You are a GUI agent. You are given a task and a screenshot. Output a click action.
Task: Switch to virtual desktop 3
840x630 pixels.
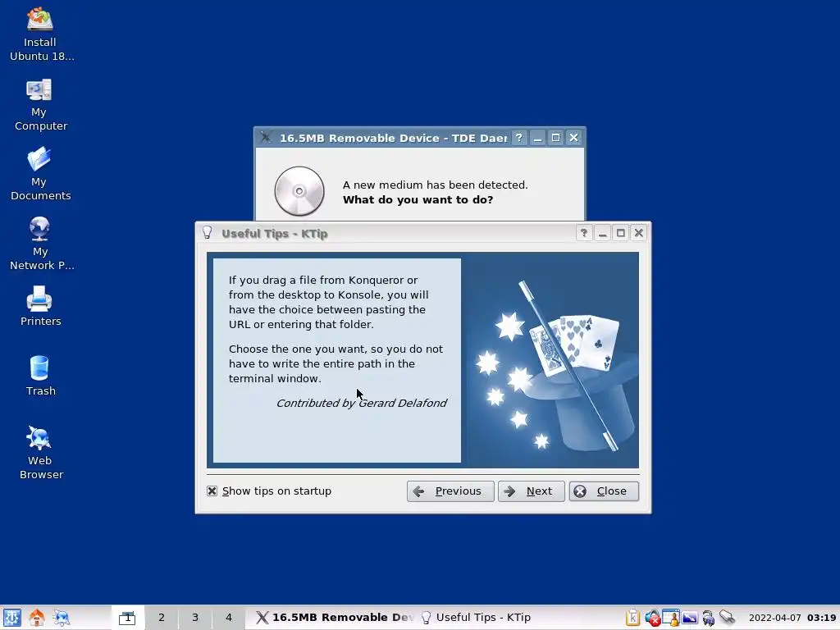(195, 618)
